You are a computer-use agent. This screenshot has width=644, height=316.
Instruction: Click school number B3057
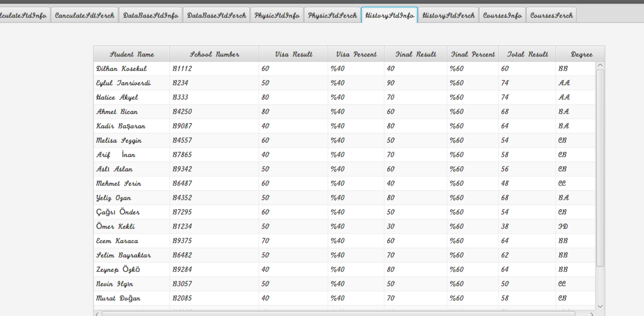pyautogui.click(x=182, y=284)
